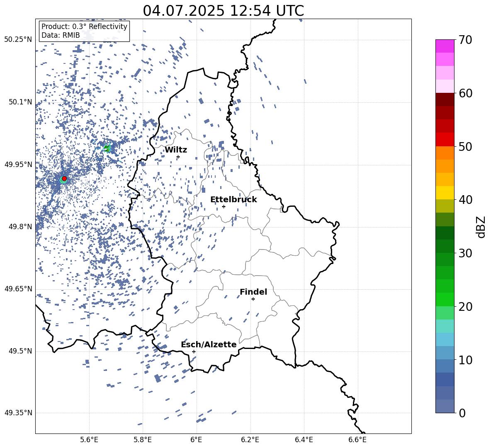Click the latitude label 49.5°N
Screen dimensions: 491x448
point(20,351)
